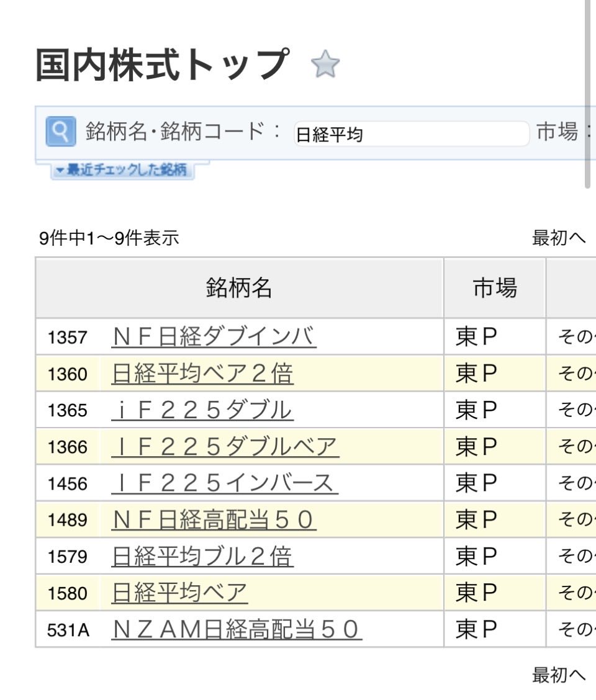Screen dimensions: 596x700
Task: Click stock code 1489
Action: 68,521
